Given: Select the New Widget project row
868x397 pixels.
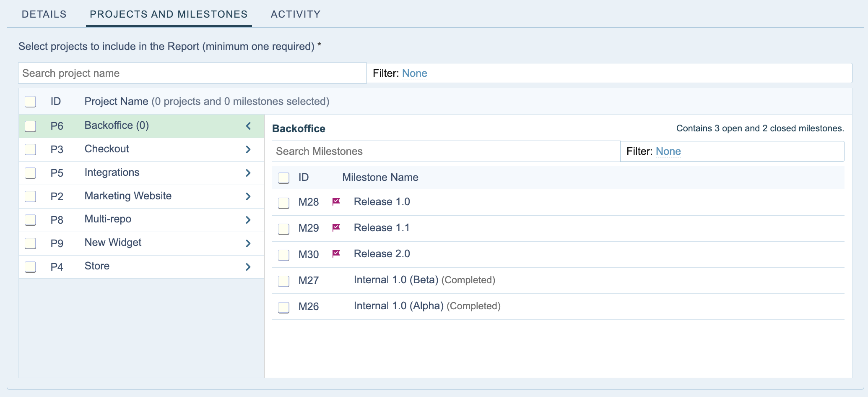Looking at the screenshot, I should pos(113,243).
